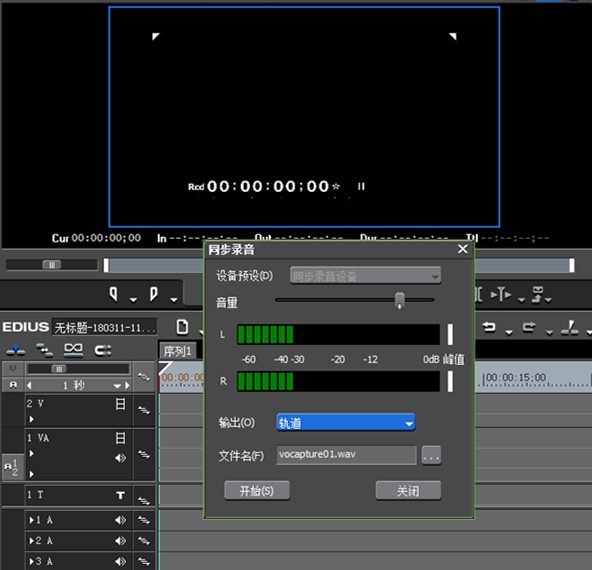Click the 音量 volume slider handle

[399, 300]
